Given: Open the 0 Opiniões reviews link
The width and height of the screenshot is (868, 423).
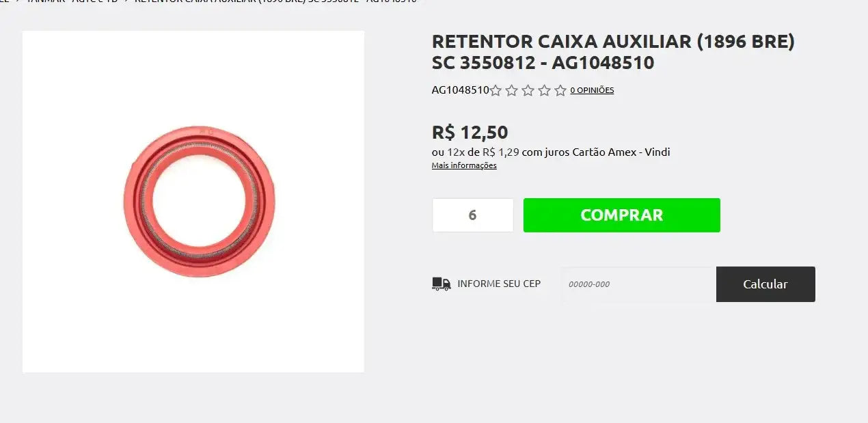Looking at the screenshot, I should (592, 90).
